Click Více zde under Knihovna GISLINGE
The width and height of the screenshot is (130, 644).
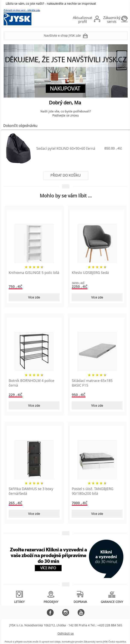tap(34, 297)
